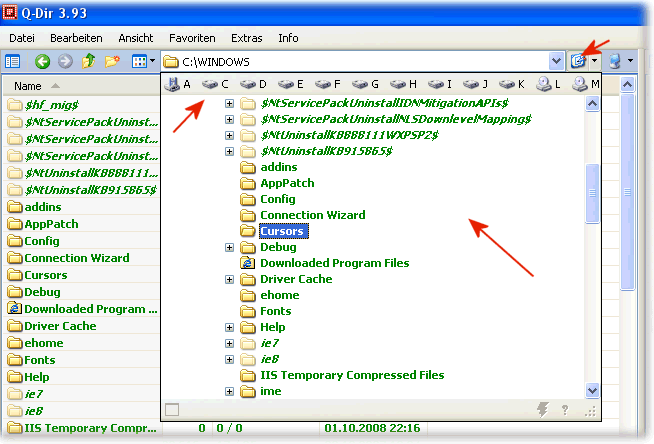This screenshot has height=444, width=654.
Task: Open arrow beside the tree popup button
Action: point(594,61)
